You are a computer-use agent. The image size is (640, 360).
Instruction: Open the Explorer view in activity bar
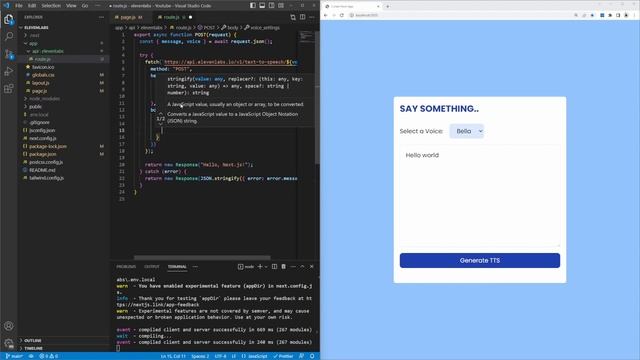point(9,19)
